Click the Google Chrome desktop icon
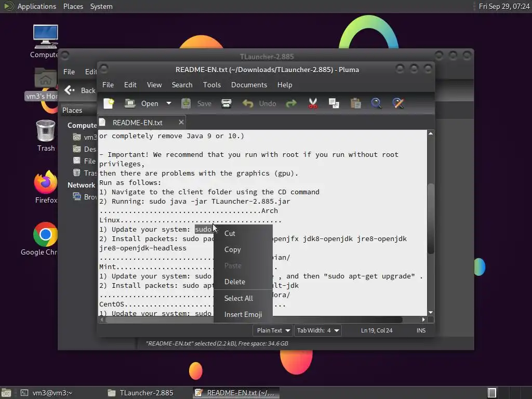The image size is (532, 399). pos(45,234)
